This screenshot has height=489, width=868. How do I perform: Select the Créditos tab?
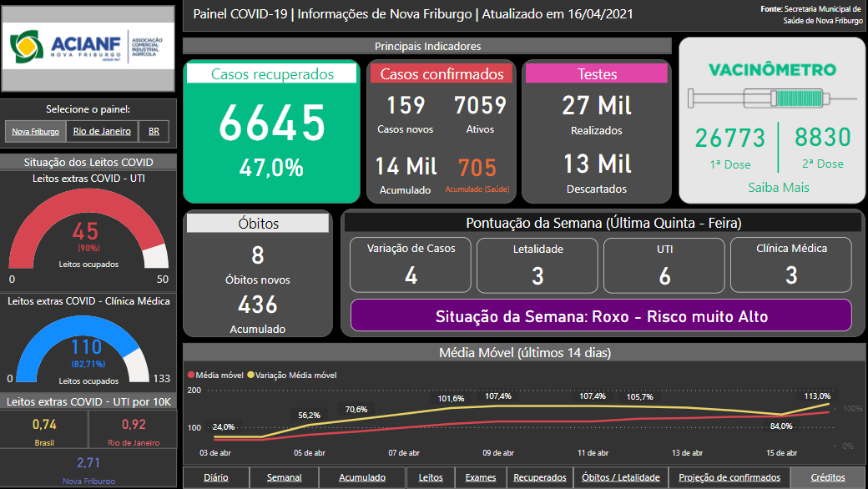tap(828, 478)
